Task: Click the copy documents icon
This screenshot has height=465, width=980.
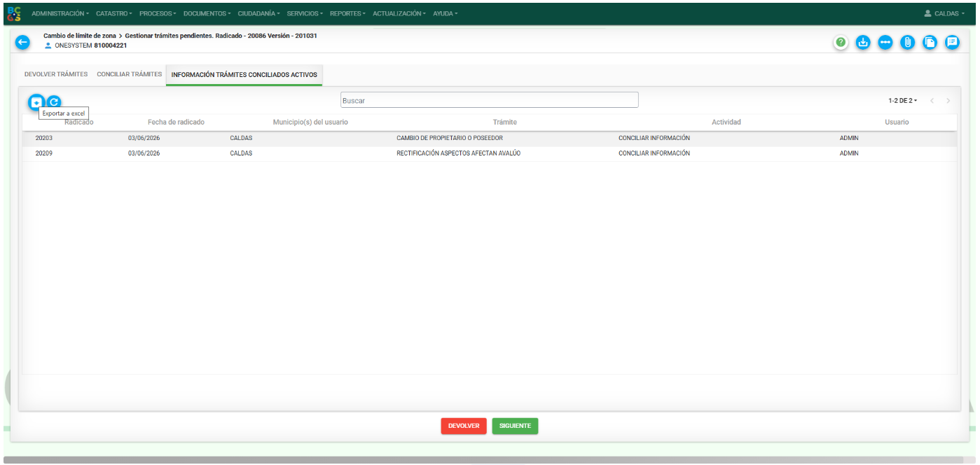Action: [x=930, y=42]
